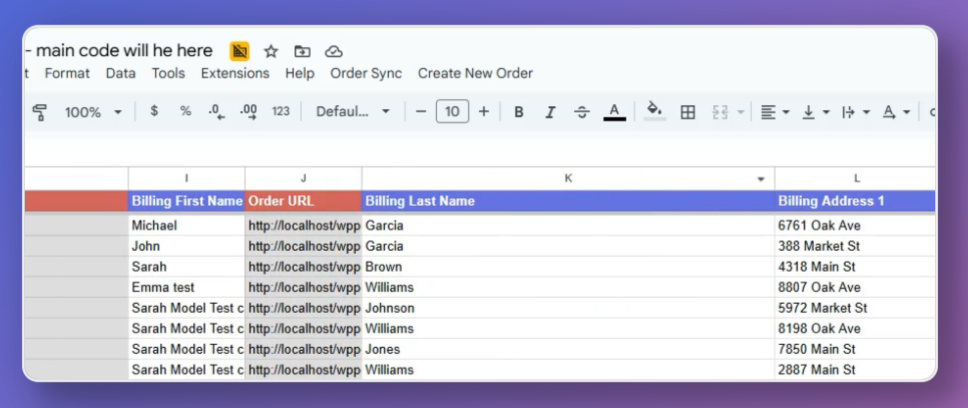Click the Billing Address 1 header cell
This screenshot has width=968, height=408.
coord(856,201)
